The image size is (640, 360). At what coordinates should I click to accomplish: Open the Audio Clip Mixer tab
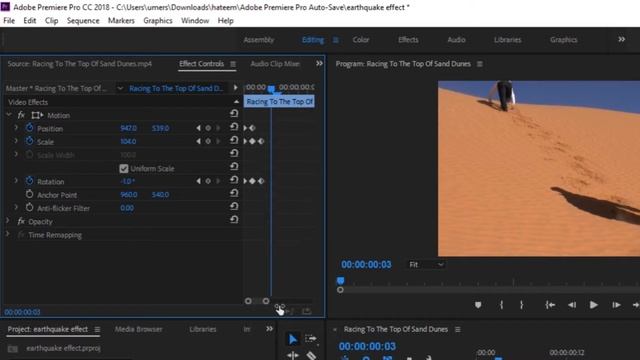(275, 64)
